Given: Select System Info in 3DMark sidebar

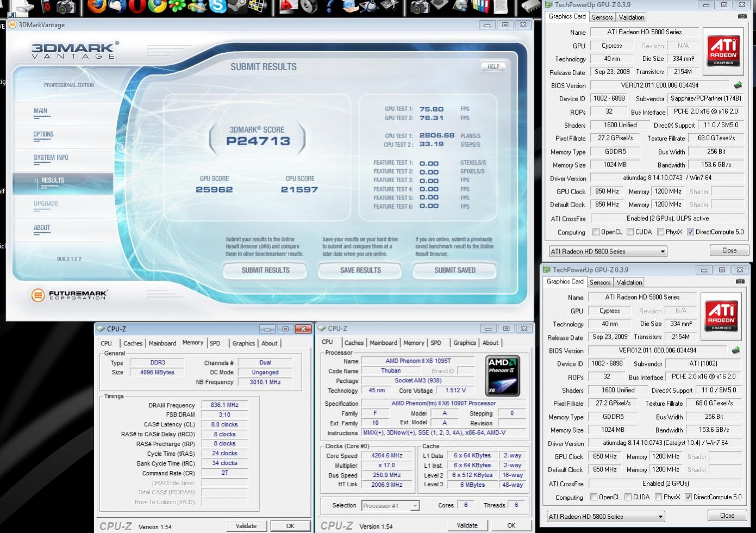Looking at the screenshot, I should click(x=51, y=158).
